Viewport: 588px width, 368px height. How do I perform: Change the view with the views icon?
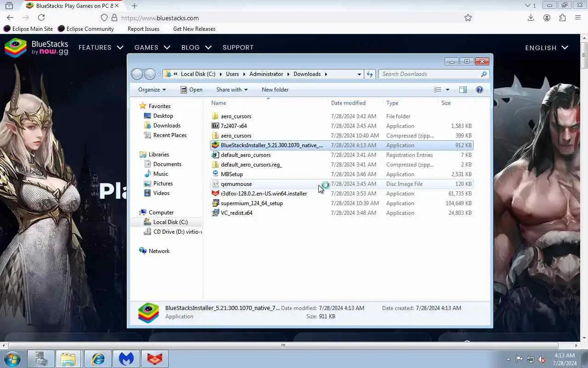pyautogui.click(x=438, y=90)
